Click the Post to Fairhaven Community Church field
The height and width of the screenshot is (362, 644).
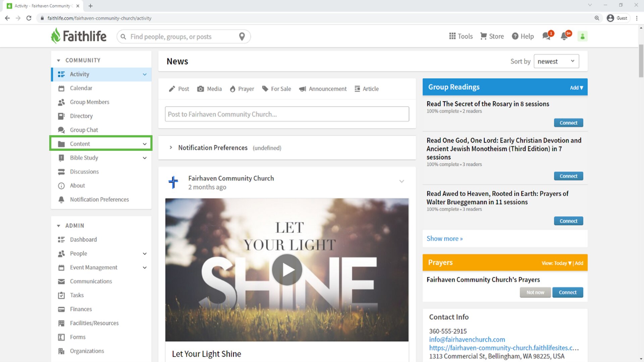coord(287,114)
